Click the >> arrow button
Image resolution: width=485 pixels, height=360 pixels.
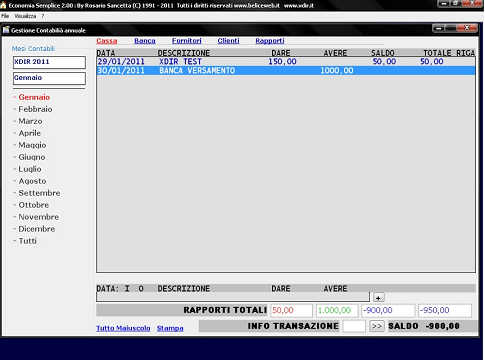click(377, 326)
